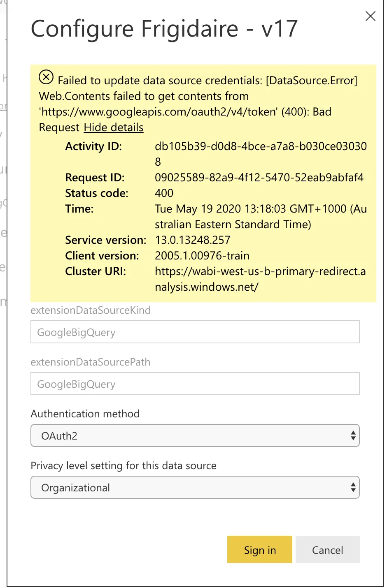This screenshot has height=588, width=387.
Task: Click the Privacy level setting label
Action: [124, 465]
